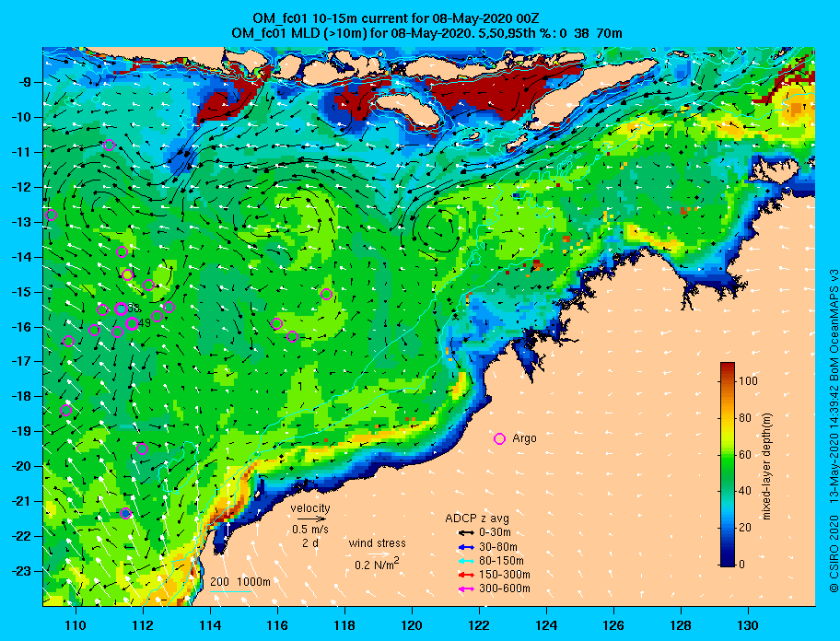Click the Argo marker with blue center near -21

[x=126, y=513]
